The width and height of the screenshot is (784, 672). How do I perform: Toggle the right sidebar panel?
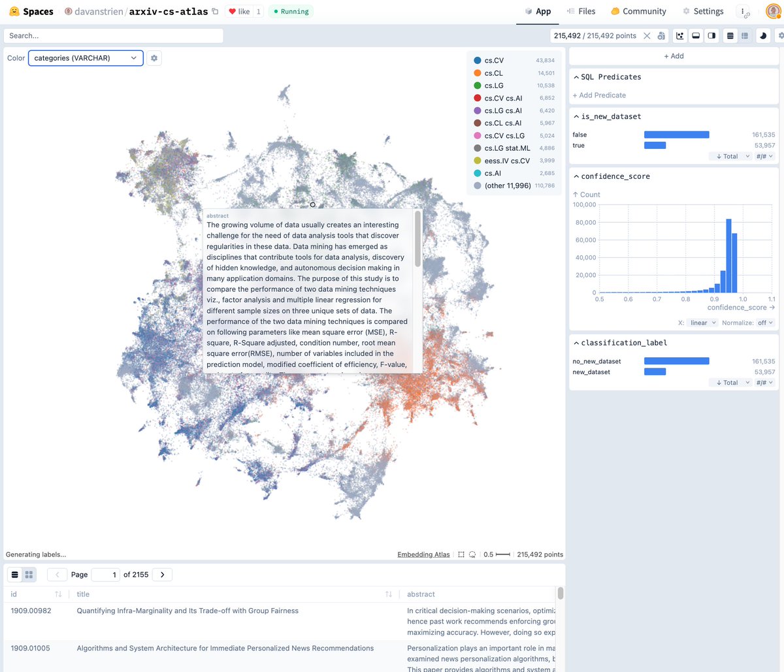pyautogui.click(x=711, y=36)
